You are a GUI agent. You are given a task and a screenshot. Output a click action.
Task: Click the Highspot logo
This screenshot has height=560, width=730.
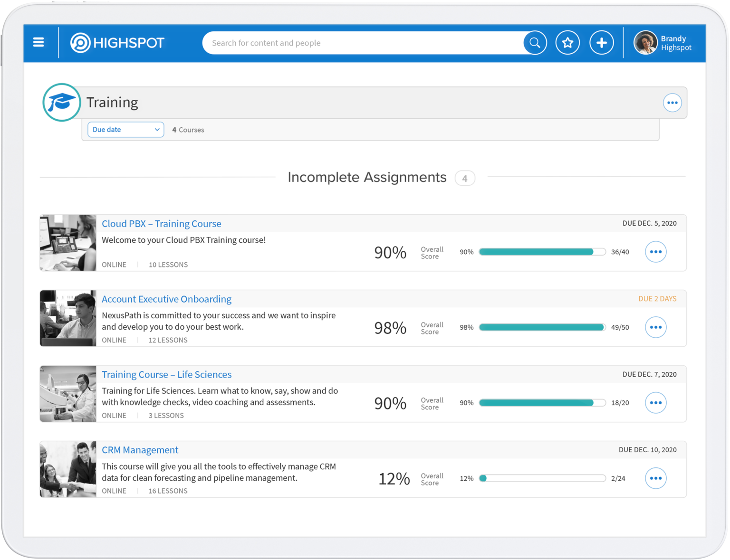point(117,43)
